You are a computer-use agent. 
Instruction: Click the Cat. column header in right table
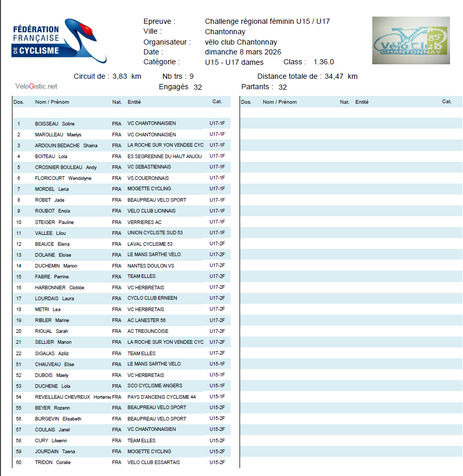click(x=446, y=102)
